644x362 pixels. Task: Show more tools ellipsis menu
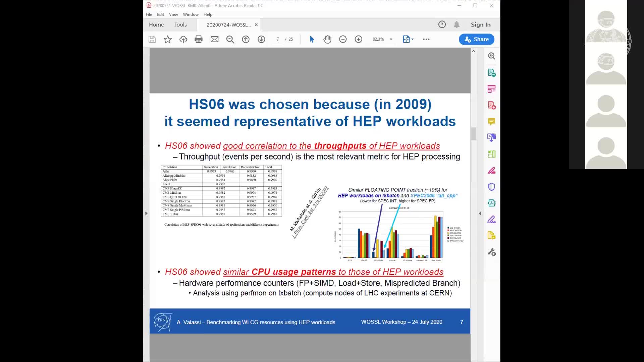click(x=426, y=39)
